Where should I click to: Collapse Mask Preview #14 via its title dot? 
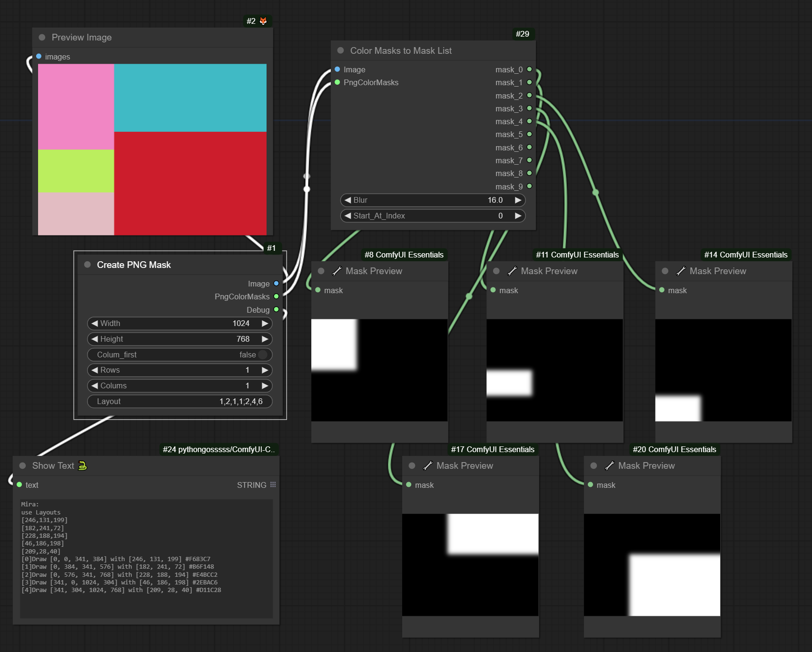[x=665, y=271]
